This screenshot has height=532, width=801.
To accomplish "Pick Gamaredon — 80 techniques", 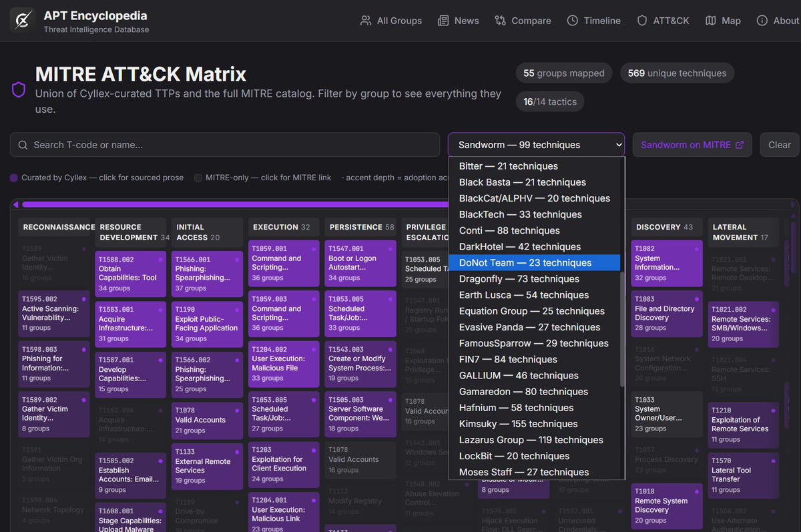I will [x=535, y=392].
